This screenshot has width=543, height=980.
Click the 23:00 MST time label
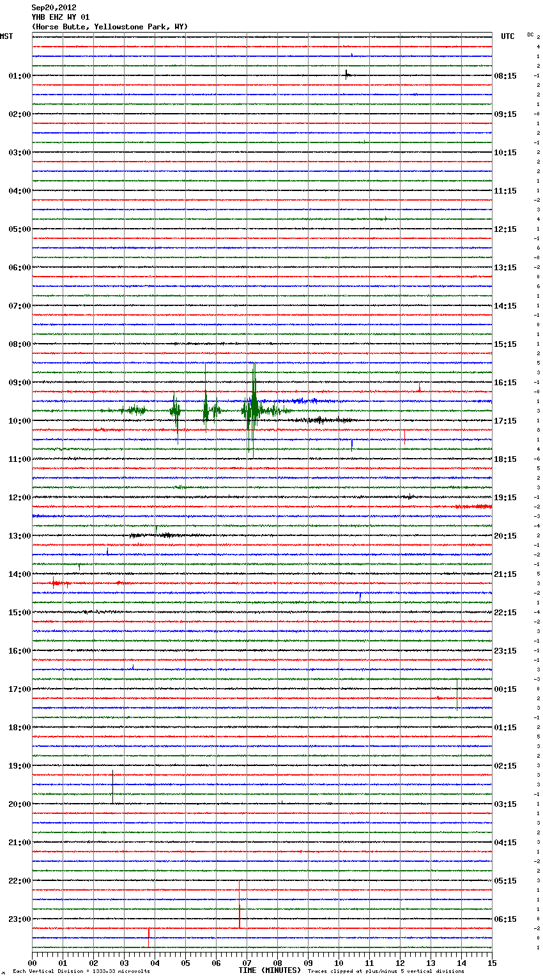point(20,919)
